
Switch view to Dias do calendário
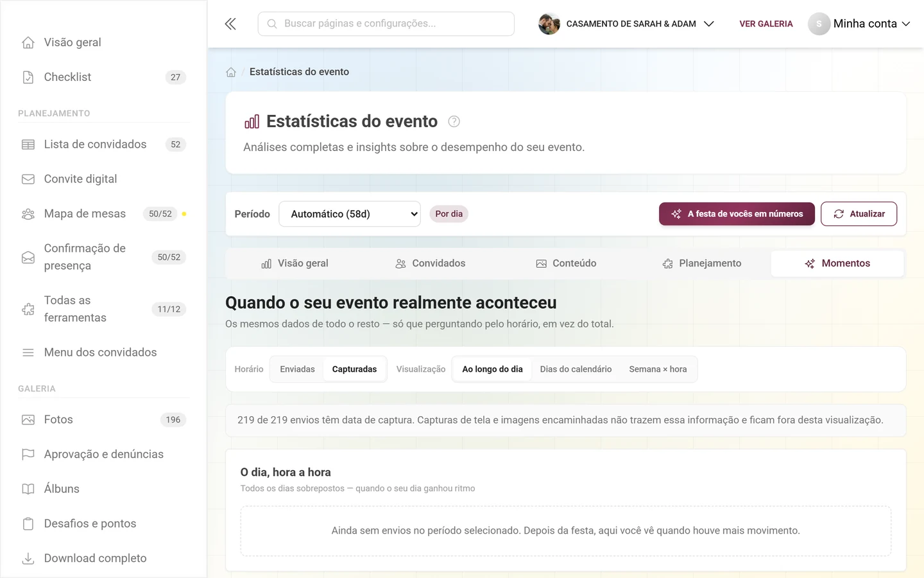[576, 369]
